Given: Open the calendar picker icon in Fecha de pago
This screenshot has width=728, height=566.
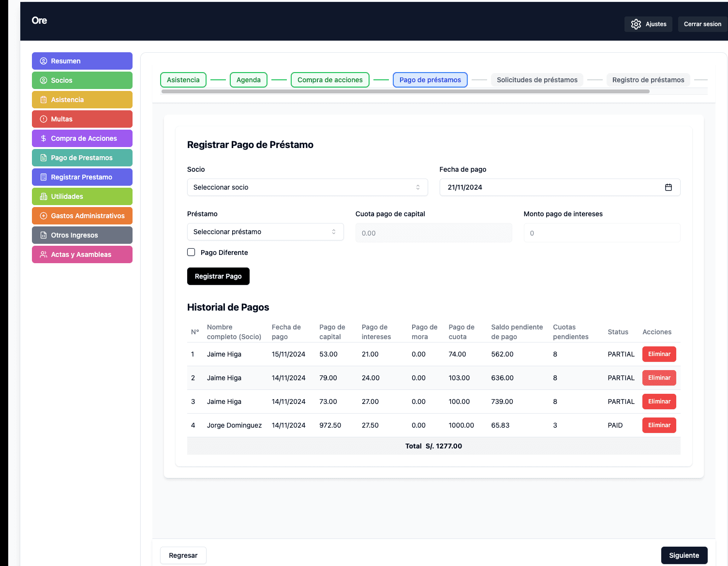Looking at the screenshot, I should point(669,187).
